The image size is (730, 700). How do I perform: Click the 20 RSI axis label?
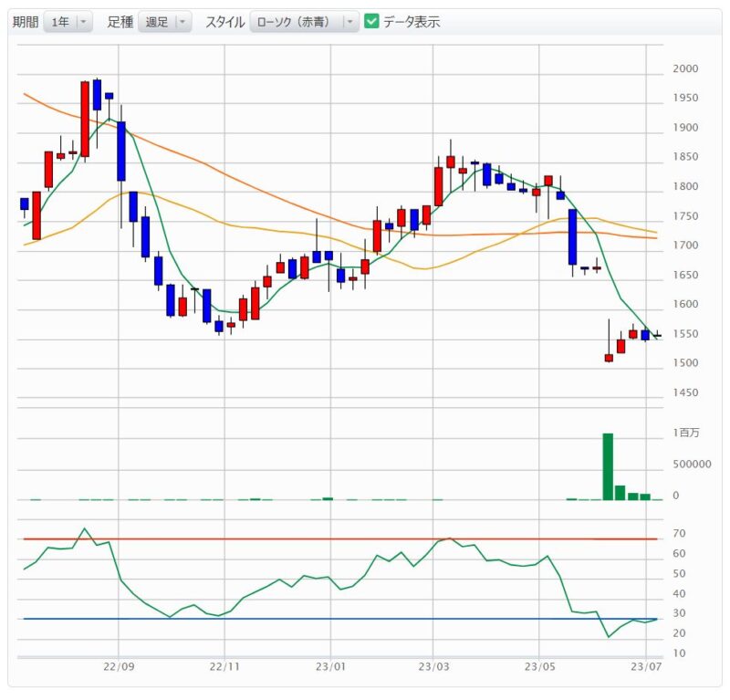[x=679, y=633]
